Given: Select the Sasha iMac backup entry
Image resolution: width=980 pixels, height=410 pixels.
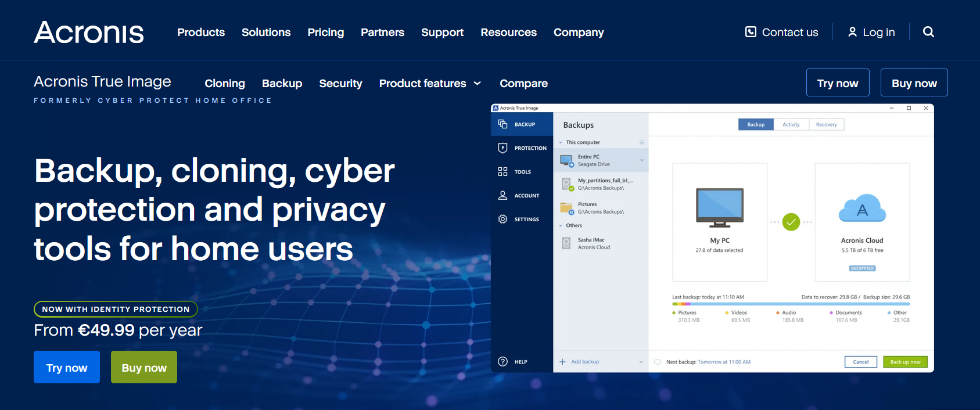Looking at the screenshot, I should 593,243.
